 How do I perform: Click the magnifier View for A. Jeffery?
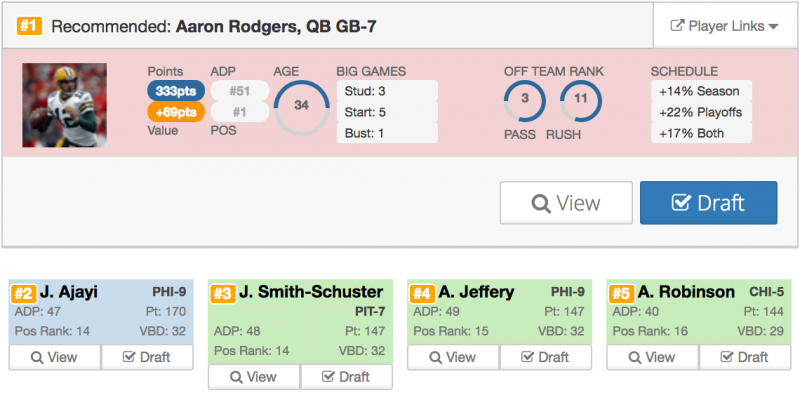click(x=453, y=357)
